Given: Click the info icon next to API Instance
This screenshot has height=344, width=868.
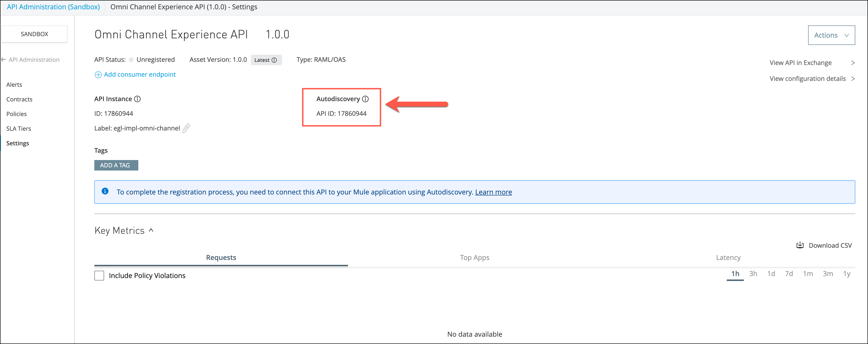Looking at the screenshot, I should (137, 99).
